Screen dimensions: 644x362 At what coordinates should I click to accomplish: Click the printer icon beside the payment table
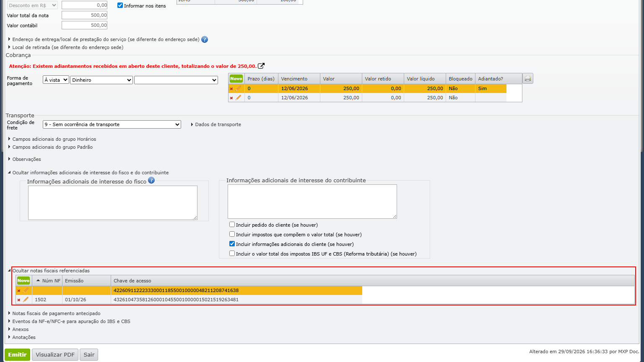point(528,78)
